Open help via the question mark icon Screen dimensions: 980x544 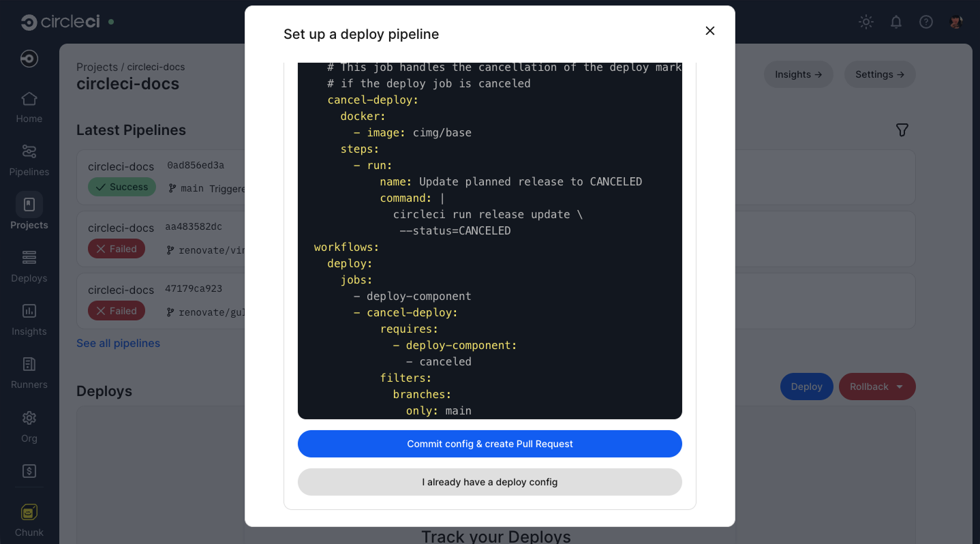click(925, 22)
